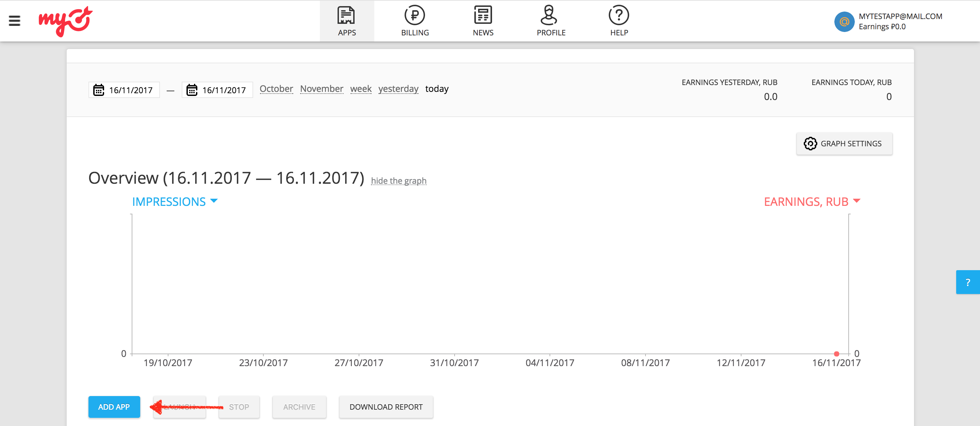Image resolution: width=980 pixels, height=426 pixels.
Task: Open the Help question mark icon
Action: pos(619,15)
